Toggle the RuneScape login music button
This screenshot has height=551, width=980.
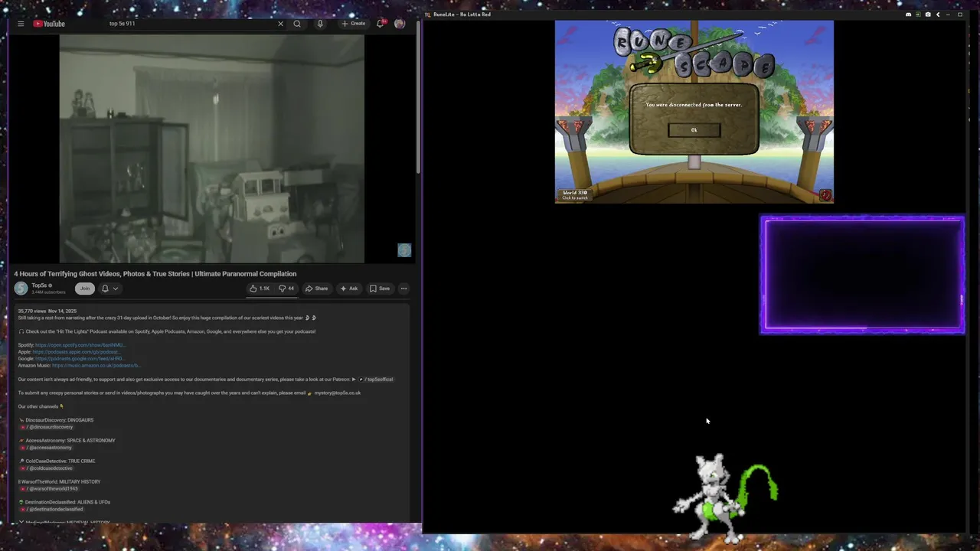point(825,195)
